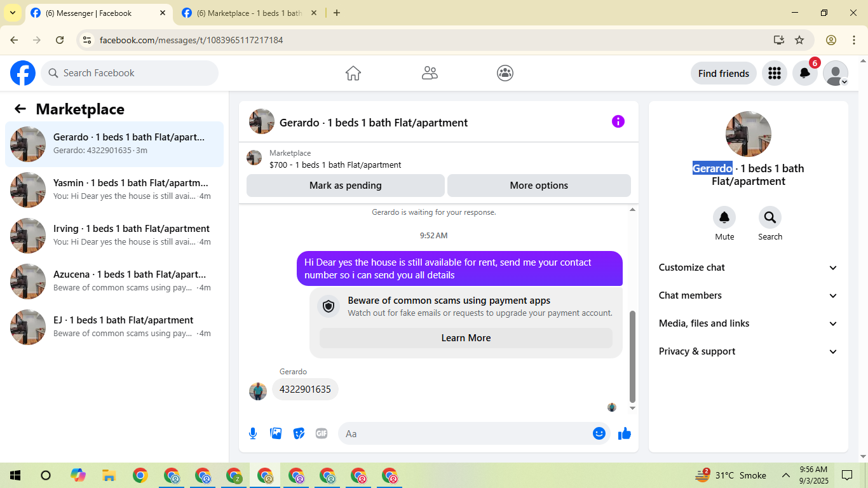This screenshot has width=868, height=488.
Task: Click the Search Facebook input field
Action: [130, 73]
